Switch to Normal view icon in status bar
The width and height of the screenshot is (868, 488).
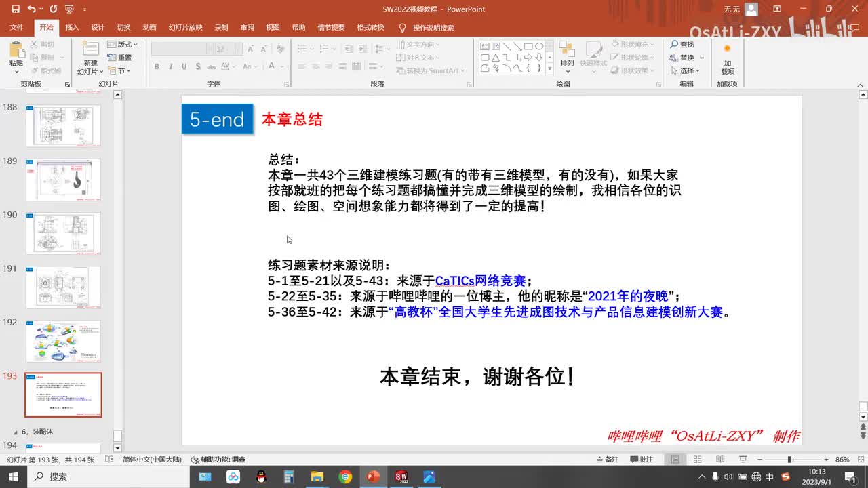coord(675,460)
